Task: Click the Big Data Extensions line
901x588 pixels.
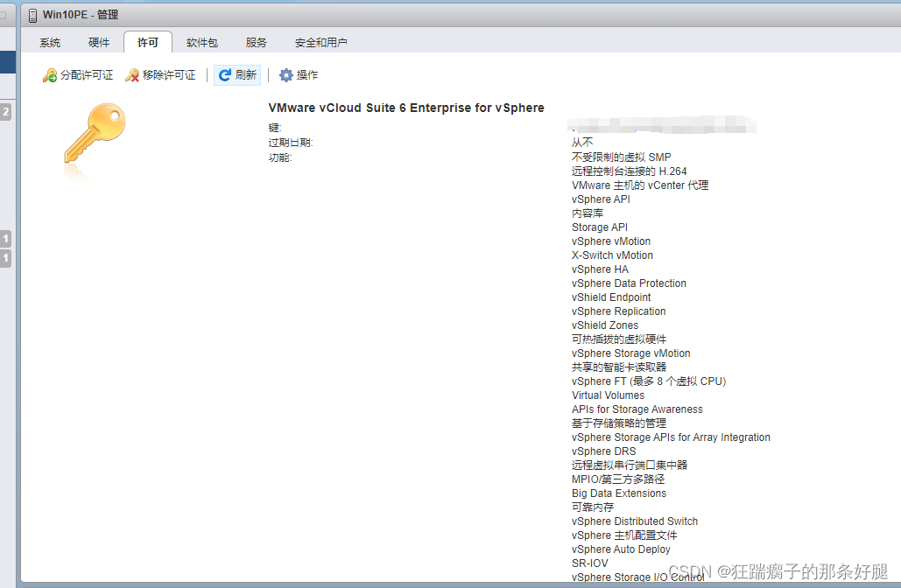Action: [x=619, y=493]
